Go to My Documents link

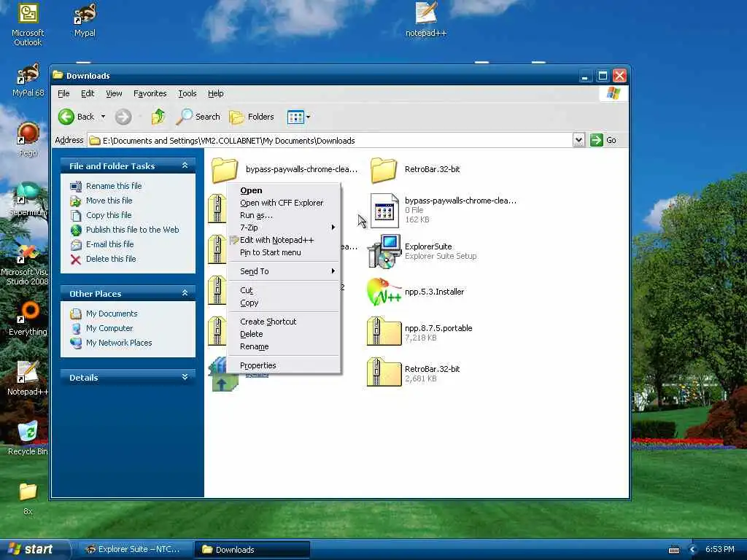pyautogui.click(x=112, y=314)
